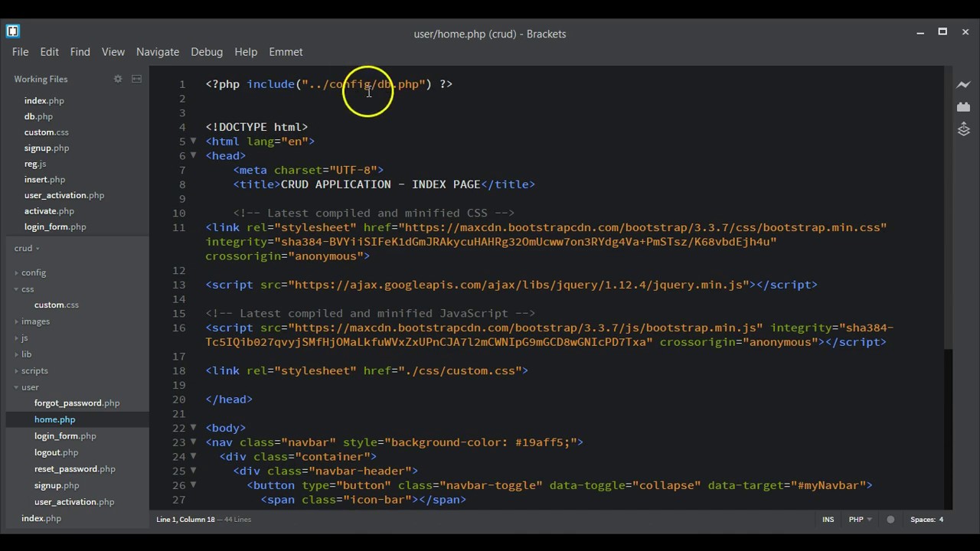Click the linting status circle in status bar
The image size is (980, 551).
click(890, 520)
